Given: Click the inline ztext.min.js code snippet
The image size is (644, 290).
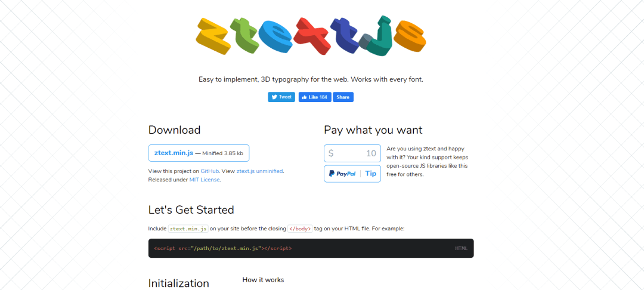Looking at the screenshot, I should click(188, 229).
